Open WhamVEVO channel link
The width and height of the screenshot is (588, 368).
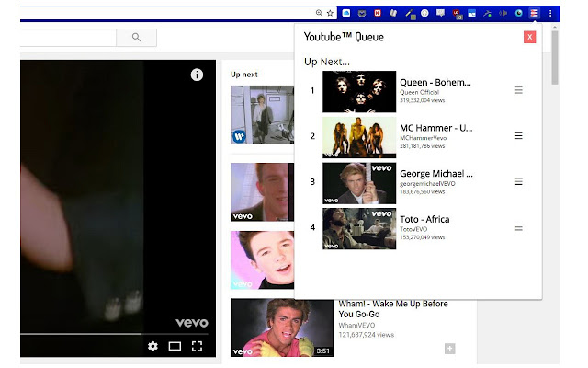pos(356,325)
